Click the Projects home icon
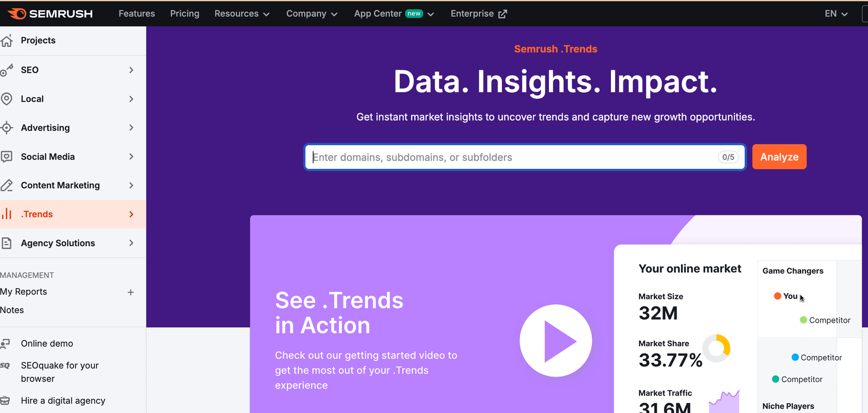868x413 pixels. tap(7, 41)
